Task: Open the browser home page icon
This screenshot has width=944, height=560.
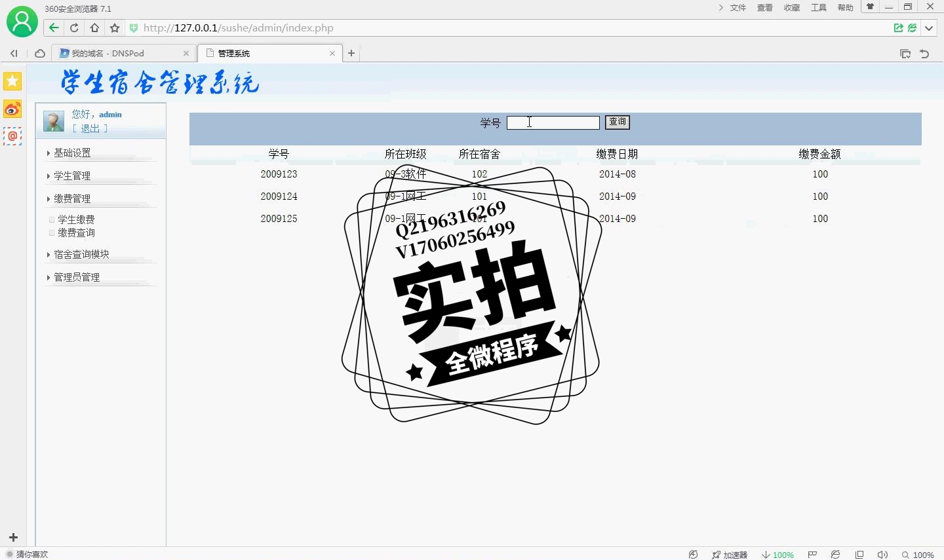Action: point(94,28)
